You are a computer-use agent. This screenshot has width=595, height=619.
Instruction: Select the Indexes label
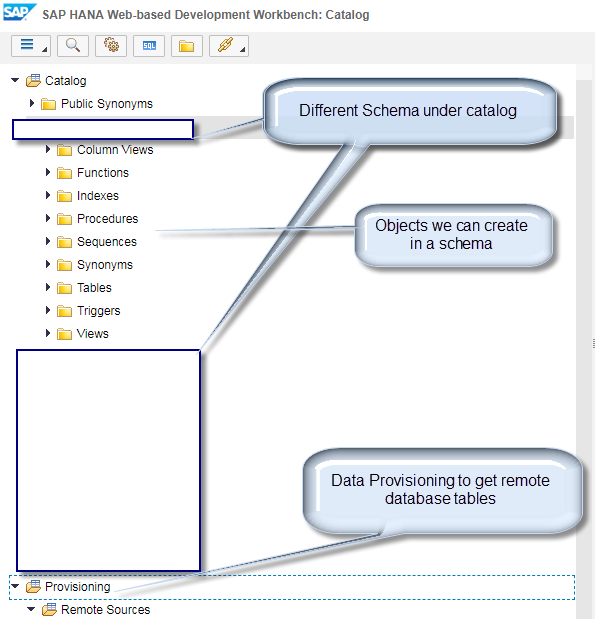98,195
